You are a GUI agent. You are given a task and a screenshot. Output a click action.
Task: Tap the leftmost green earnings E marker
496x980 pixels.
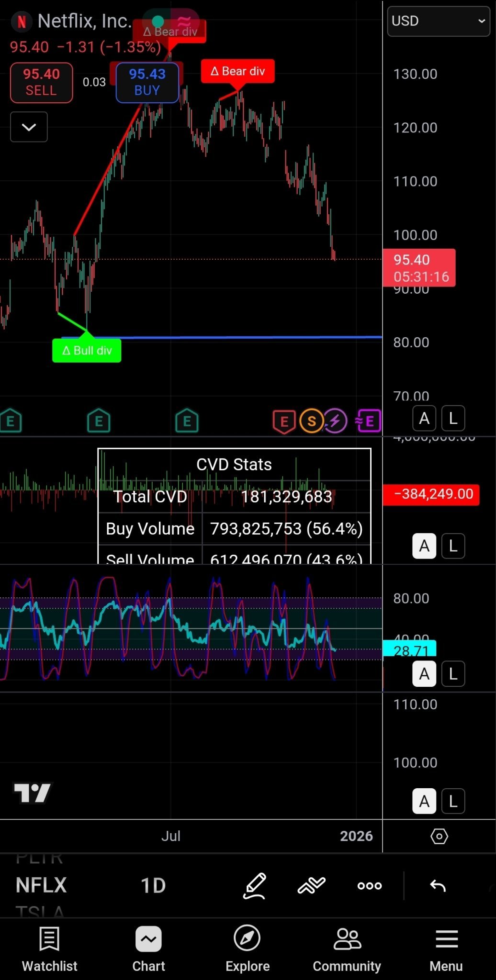[11, 421]
